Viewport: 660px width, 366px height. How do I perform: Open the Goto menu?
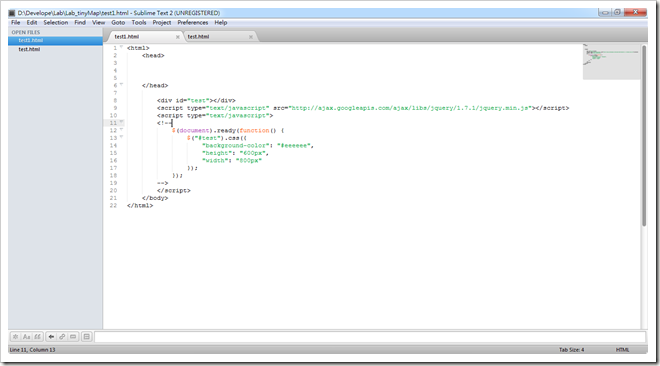pos(118,23)
